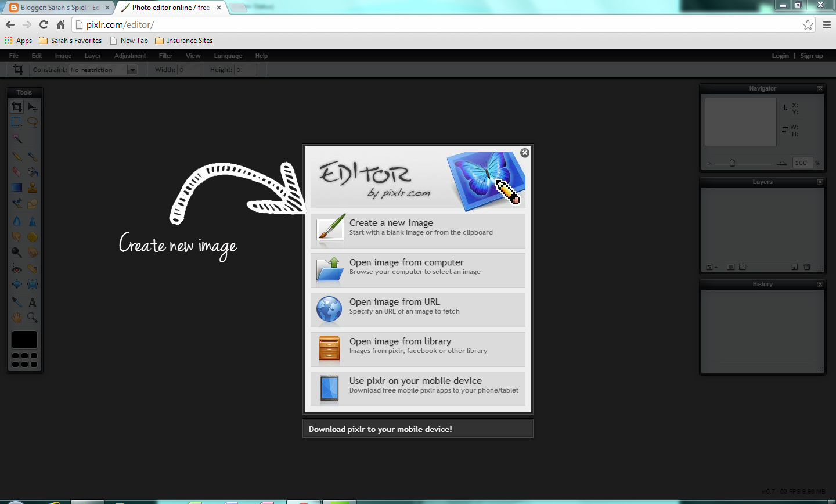Click the Navigator zoom out mountain icon
The width and height of the screenshot is (836, 504).
tap(708, 163)
